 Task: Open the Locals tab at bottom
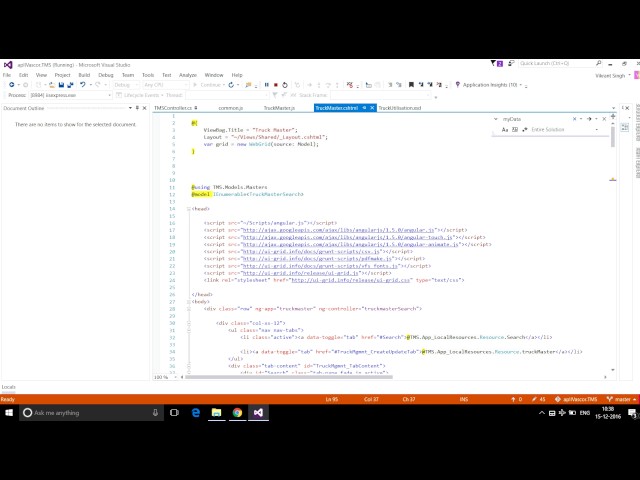click(x=9, y=387)
